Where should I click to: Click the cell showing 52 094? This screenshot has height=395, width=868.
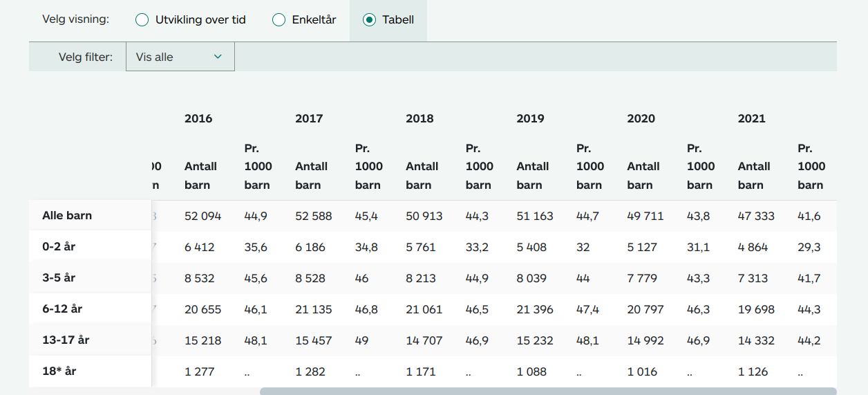(x=202, y=216)
